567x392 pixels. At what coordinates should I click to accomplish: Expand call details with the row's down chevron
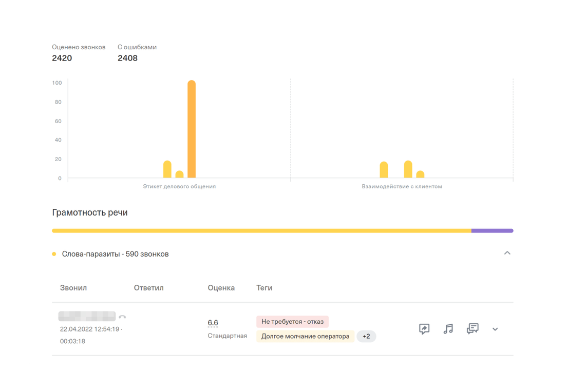pyautogui.click(x=495, y=329)
